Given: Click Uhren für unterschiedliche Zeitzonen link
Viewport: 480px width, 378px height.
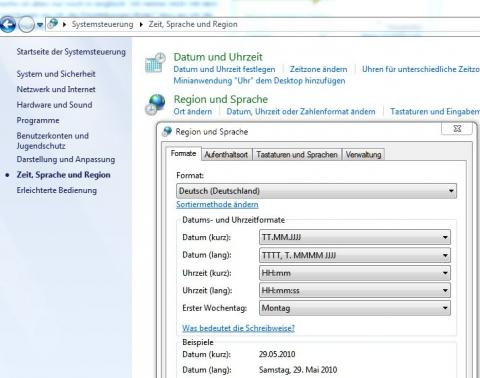Looking at the screenshot, I should [x=421, y=69].
